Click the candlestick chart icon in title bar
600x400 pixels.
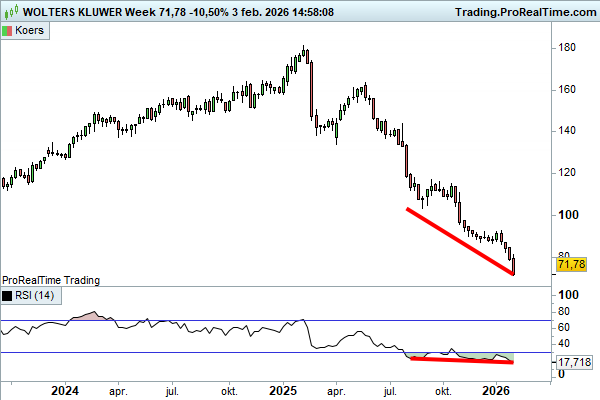(x=11, y=11)
